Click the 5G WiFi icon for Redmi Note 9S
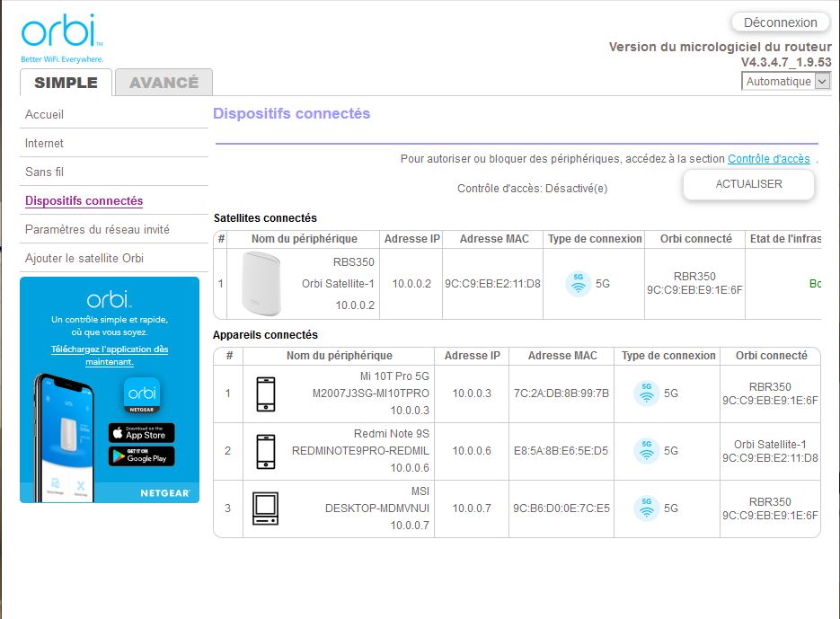The height and width of the screenshot is (619, 840). [x=646, y=451]
